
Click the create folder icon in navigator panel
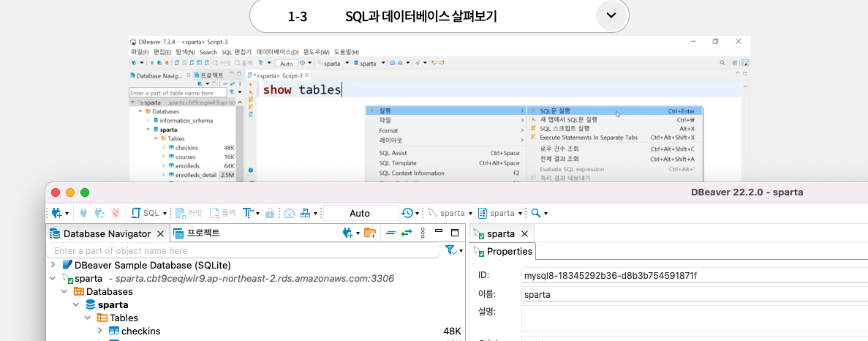point(370,233)
